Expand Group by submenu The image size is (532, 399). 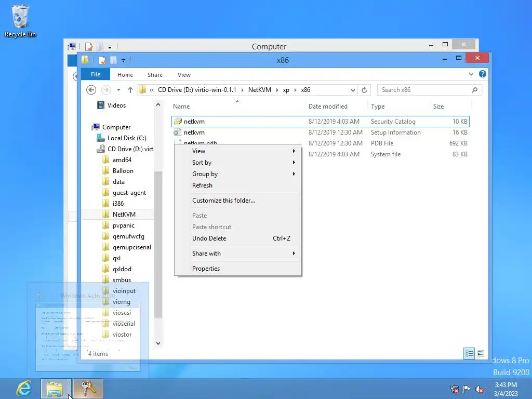coord(237,174)
